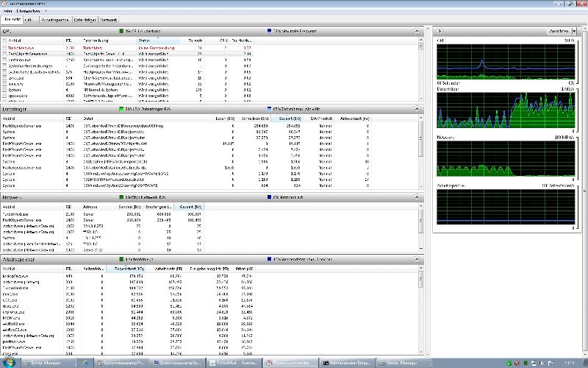Open the Windows Start menu
This screenshot has width=588, height=368.
point(9,363)
